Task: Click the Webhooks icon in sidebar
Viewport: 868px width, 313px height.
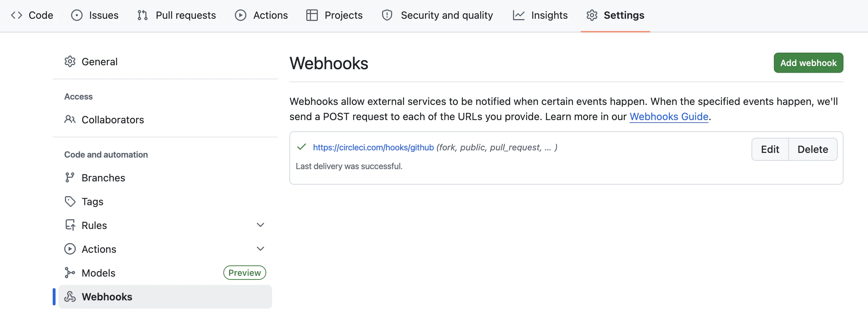Action: point(70,296)
